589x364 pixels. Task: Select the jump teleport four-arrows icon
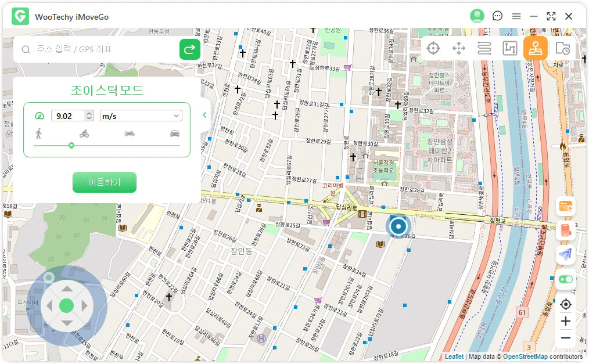[x=459, y=49]
